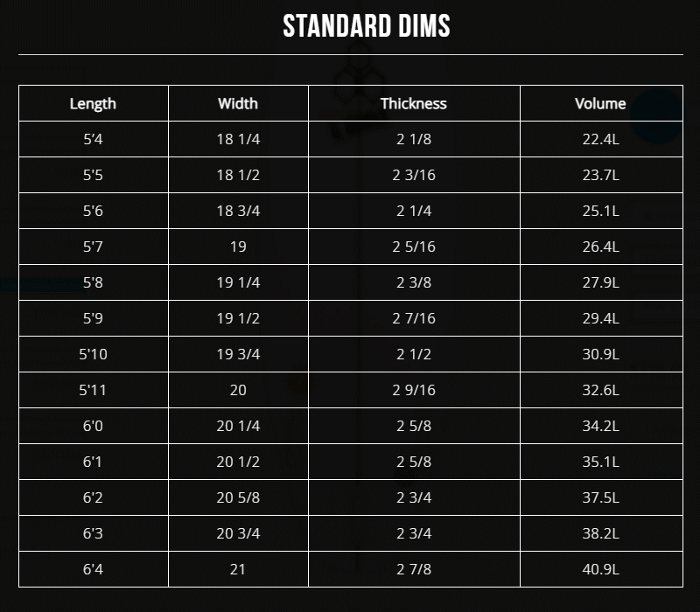
Task: Click the 20 5/8 width cell
Action: point(238,497)
